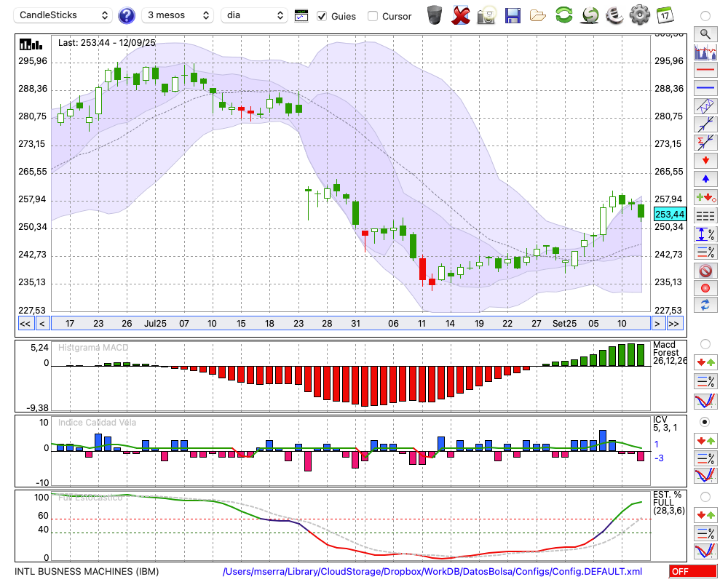This screenshot has height=582, width=728.
Task: Click the green refresh arrows icon
Action: click(563, 15)
